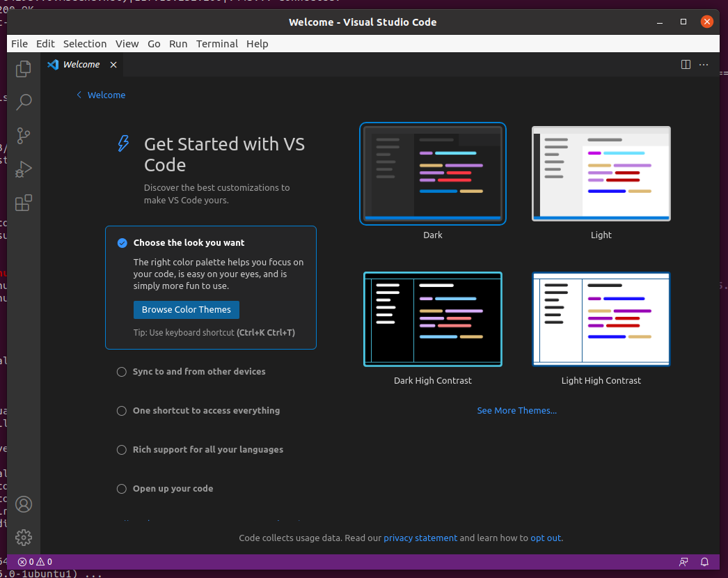Maximize the Visual Studio Code window
Viewport: 728px width, 578px height.
click(x=683, y=22)
